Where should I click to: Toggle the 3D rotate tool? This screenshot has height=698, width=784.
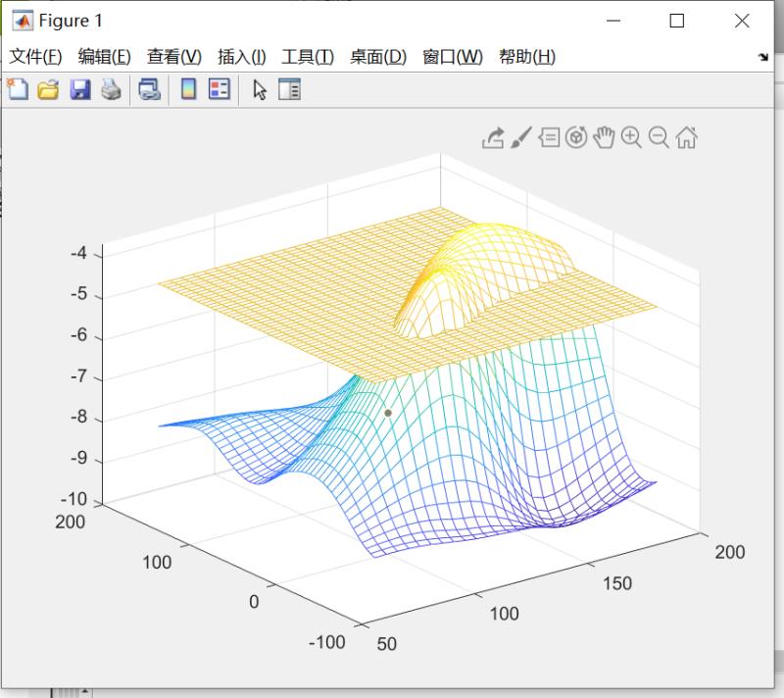[x=576, y=137]
